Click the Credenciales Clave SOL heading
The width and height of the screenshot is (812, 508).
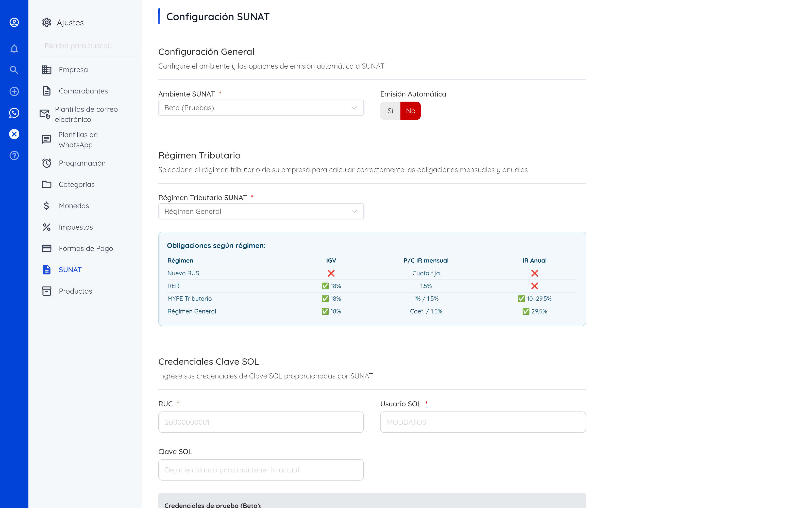pyautogui.click(x=208, y=361)
